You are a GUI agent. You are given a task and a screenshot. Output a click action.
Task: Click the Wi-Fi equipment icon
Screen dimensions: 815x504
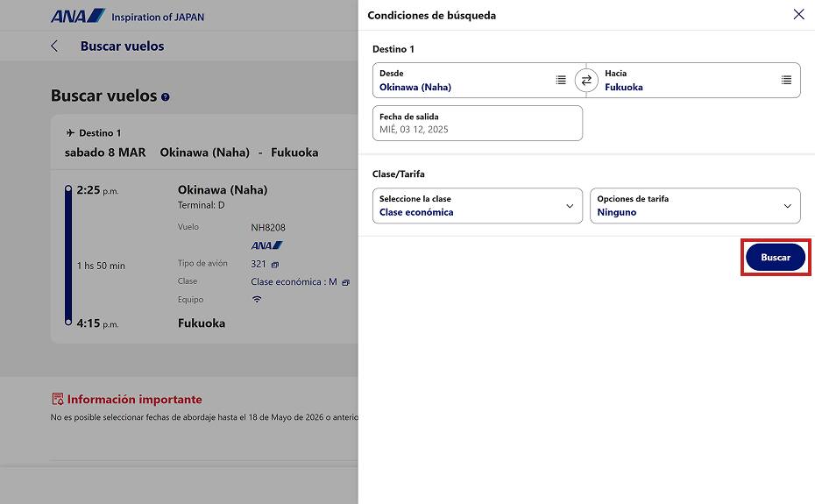point(257,300)
